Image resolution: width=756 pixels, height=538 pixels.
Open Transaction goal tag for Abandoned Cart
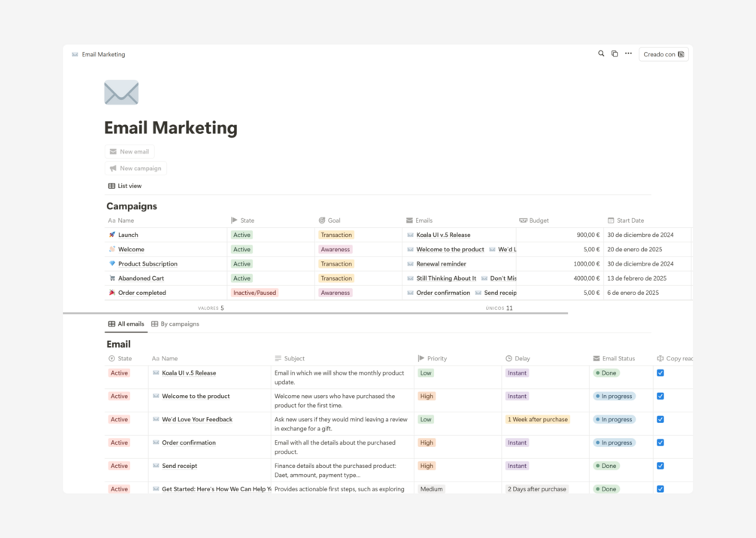point(336,278)
